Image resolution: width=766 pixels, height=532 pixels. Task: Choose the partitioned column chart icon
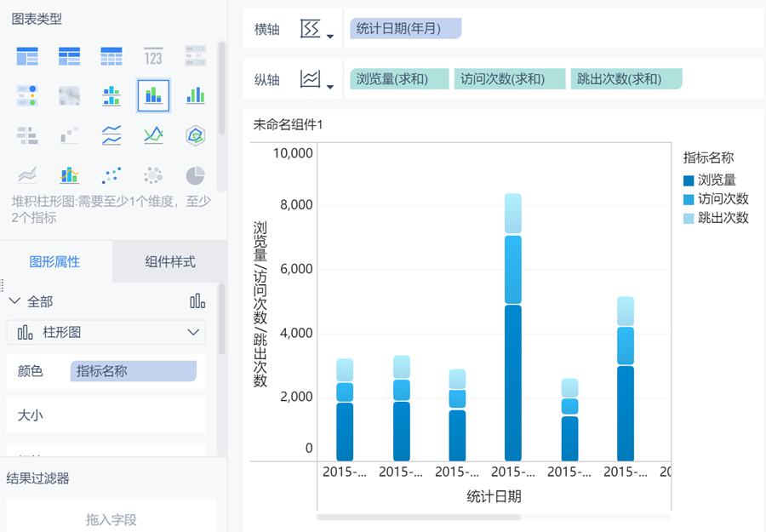111,95
